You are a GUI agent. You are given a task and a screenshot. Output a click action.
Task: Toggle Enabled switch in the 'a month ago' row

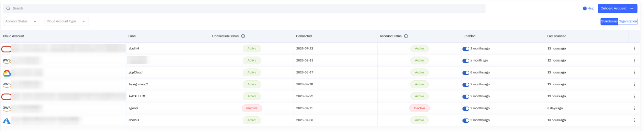click(466, 61)
